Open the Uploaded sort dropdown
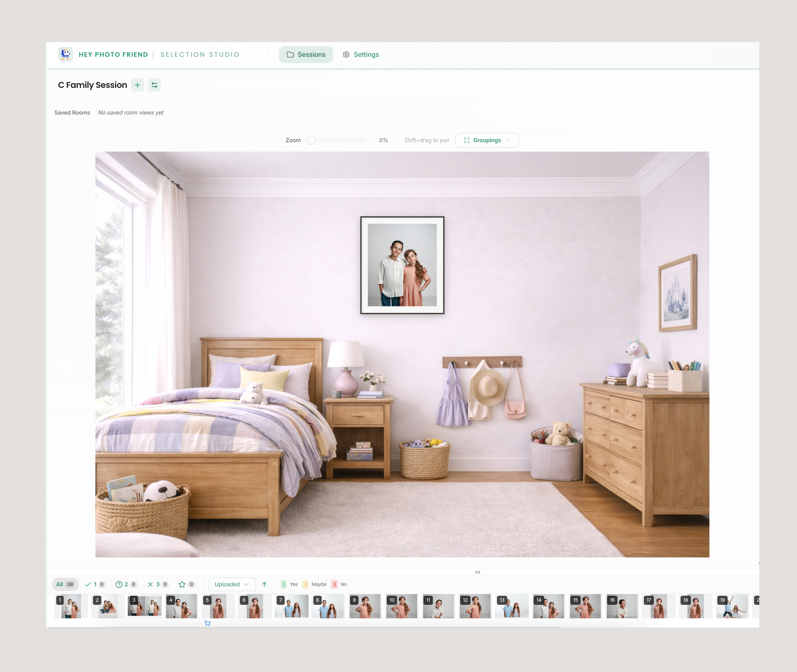This screenshot has width=797, height=672. (231, 584)
